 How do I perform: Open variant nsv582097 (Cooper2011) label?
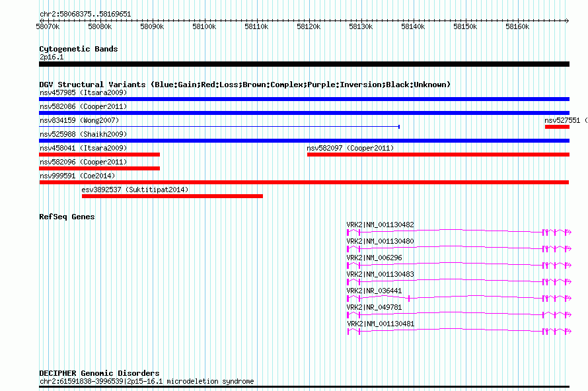[350, 148]
